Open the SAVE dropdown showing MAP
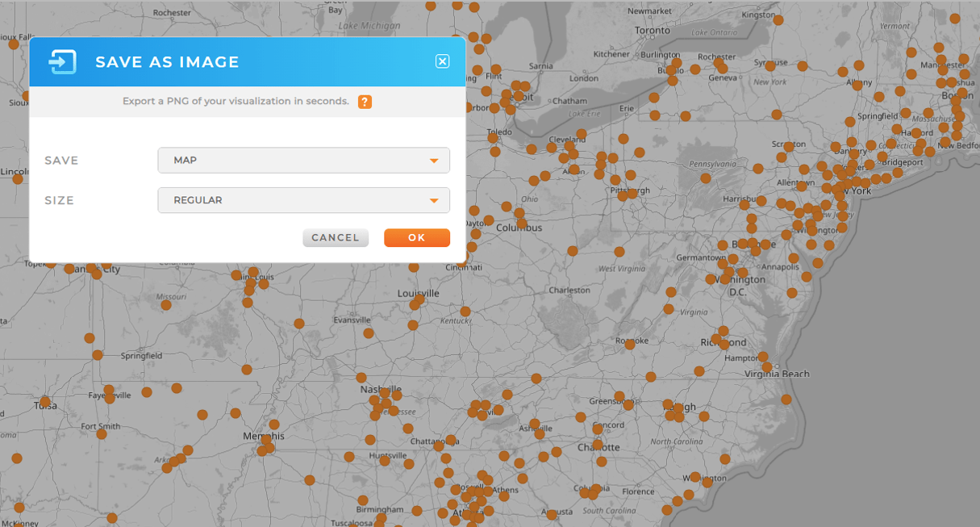Viewport: 980px width, 527px height. coord(303,160)
